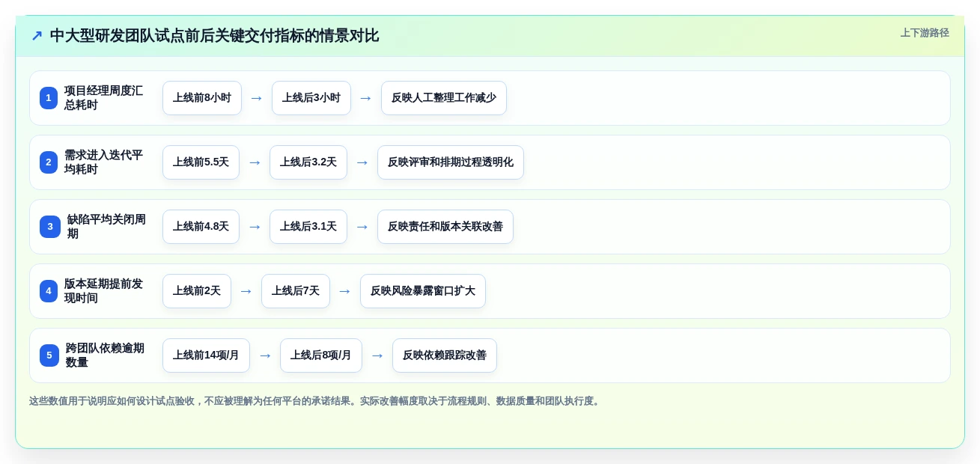Click the 上线后3小时 chip

pos(311,98)
